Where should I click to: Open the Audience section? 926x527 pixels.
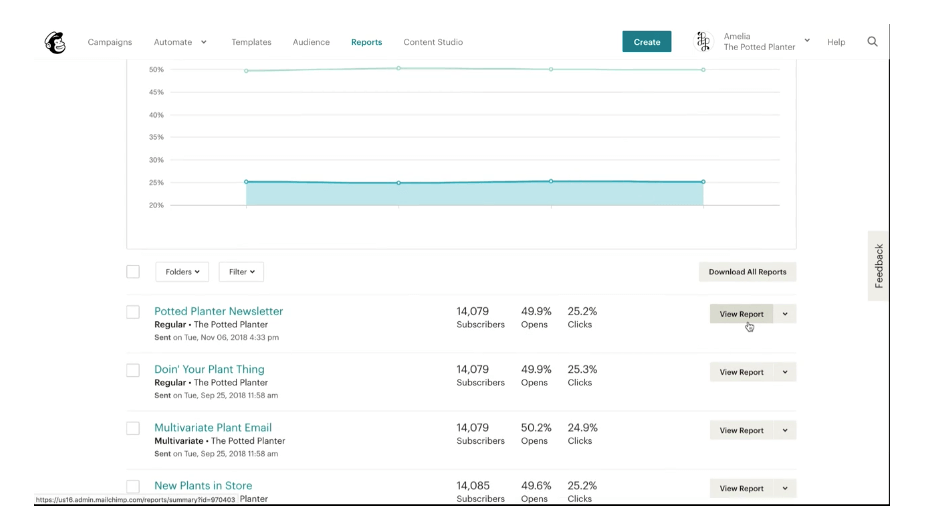pos(311,42)
